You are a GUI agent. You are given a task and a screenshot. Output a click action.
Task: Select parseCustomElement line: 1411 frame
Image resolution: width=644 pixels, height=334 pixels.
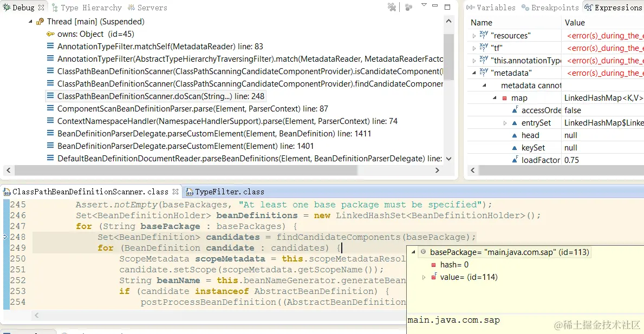pyautogui.click(x=214, y=134)
